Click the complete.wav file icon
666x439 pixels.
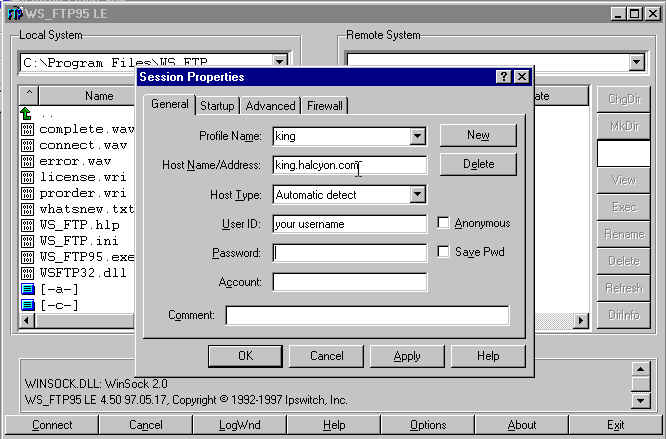[27, 130]
